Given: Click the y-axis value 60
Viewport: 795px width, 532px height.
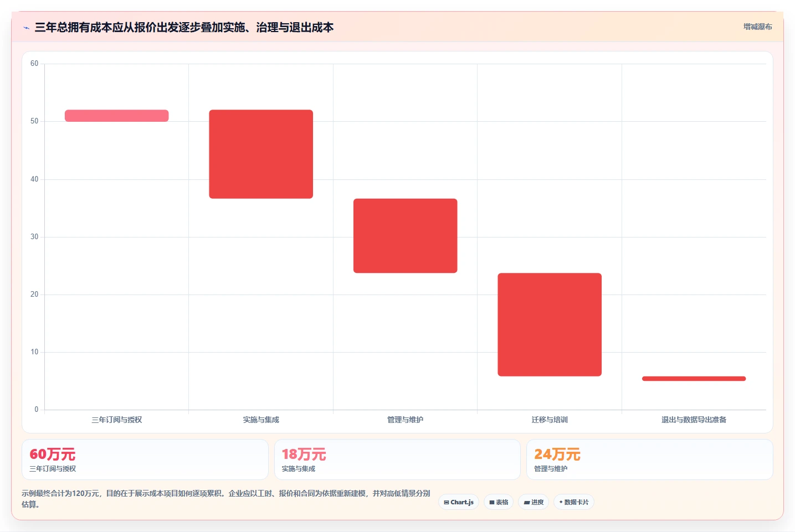Looking at the screenshot, I should tap(34, 64).
